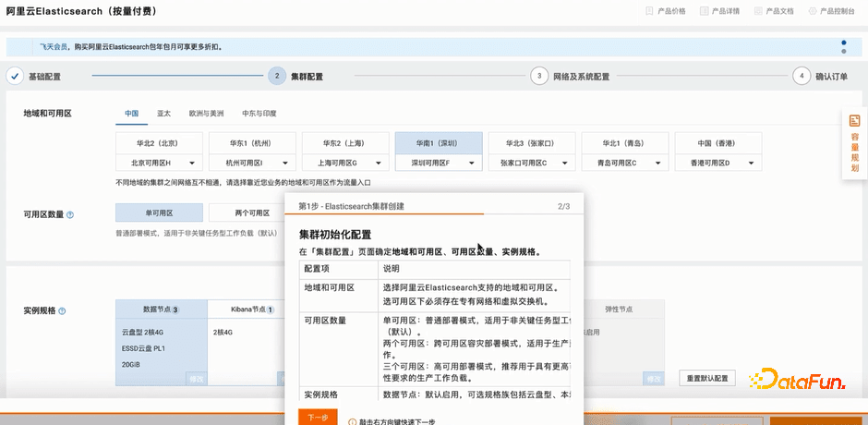Click 修改 on the 数据节点 card

coord(197,380)
